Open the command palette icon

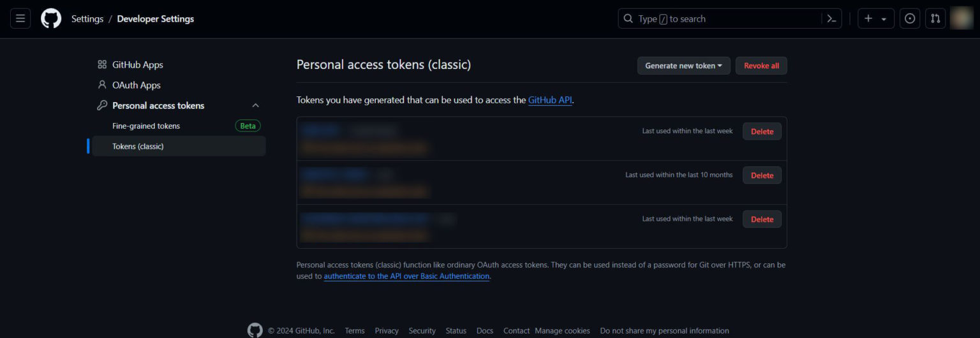[x=831, y=18]
